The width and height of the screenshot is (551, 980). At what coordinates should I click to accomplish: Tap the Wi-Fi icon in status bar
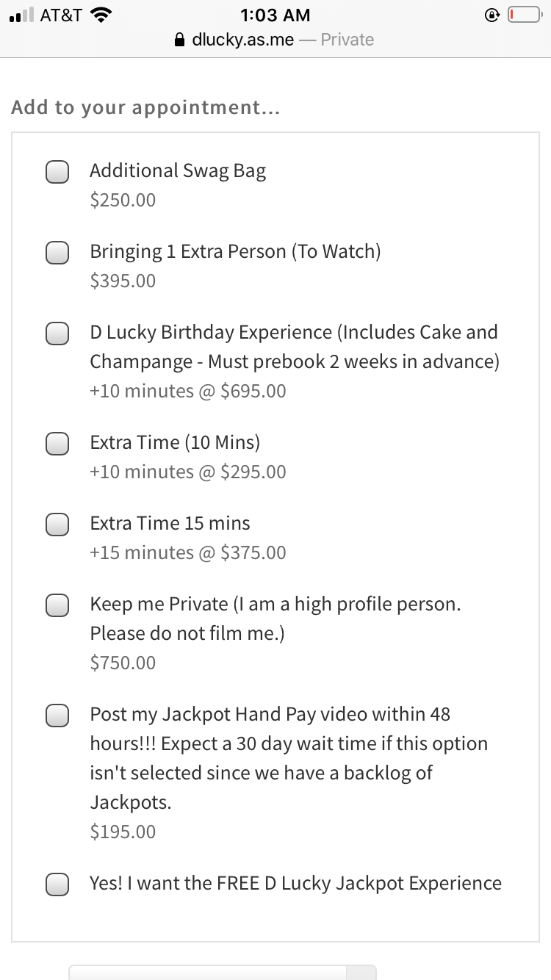point(101,15)
